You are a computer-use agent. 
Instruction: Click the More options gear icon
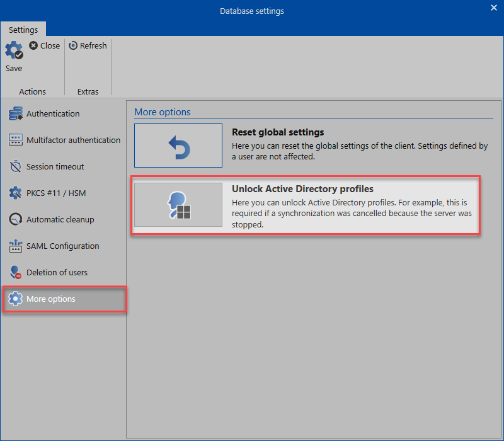15,299
